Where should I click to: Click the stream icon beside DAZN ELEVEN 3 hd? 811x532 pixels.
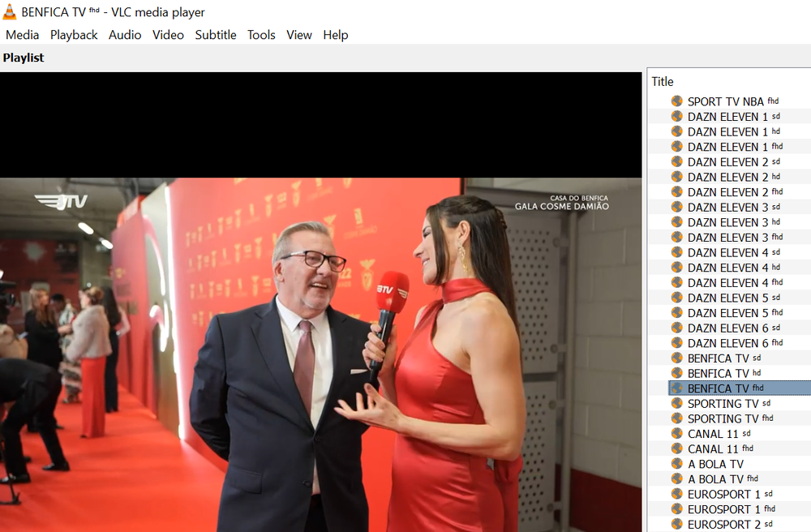click(676, 221)
